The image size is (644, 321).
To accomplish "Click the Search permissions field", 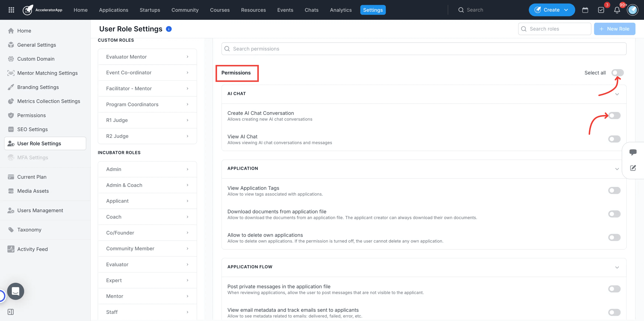I will (x=424, y=49).
